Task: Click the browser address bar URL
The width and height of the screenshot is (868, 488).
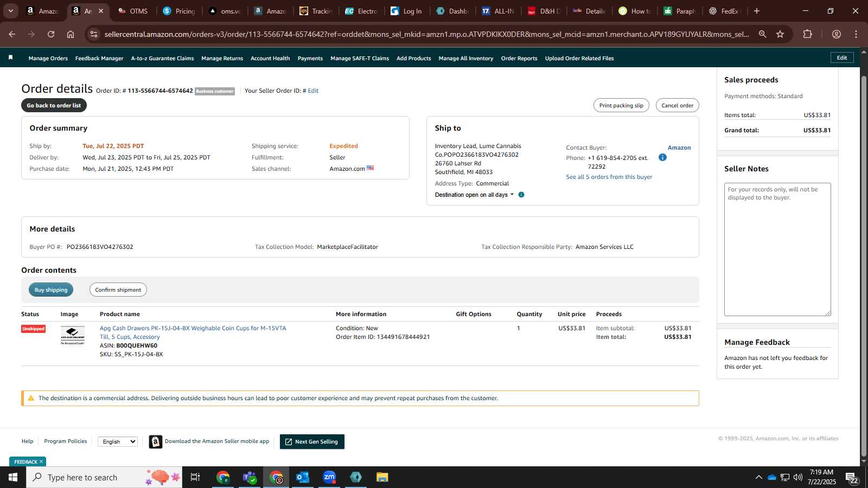Action: pyautogui.click(x=426, y=34)
